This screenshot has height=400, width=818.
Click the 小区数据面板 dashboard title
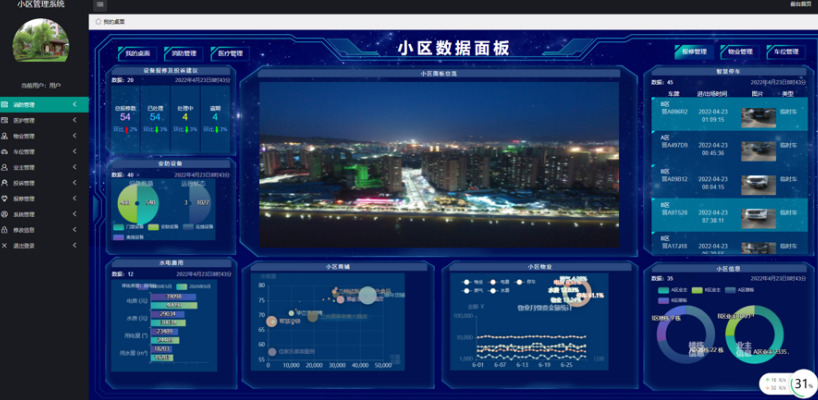(453, 48)
